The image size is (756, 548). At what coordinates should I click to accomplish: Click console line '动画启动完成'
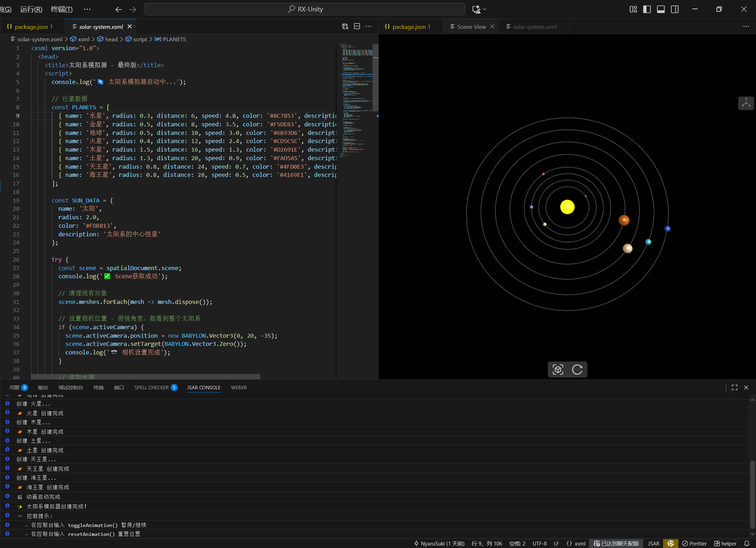point(43,497)
